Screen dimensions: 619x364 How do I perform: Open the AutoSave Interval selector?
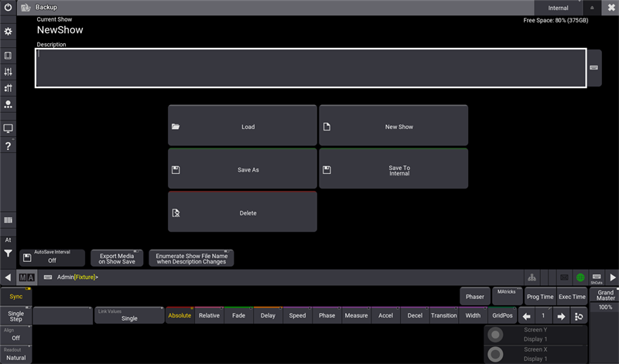click(52, 258)
